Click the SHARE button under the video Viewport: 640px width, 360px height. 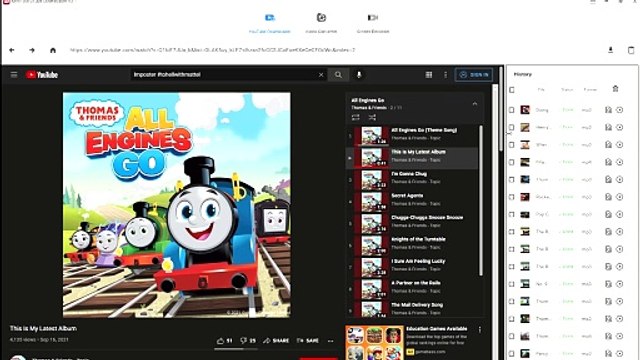point(276,340)
